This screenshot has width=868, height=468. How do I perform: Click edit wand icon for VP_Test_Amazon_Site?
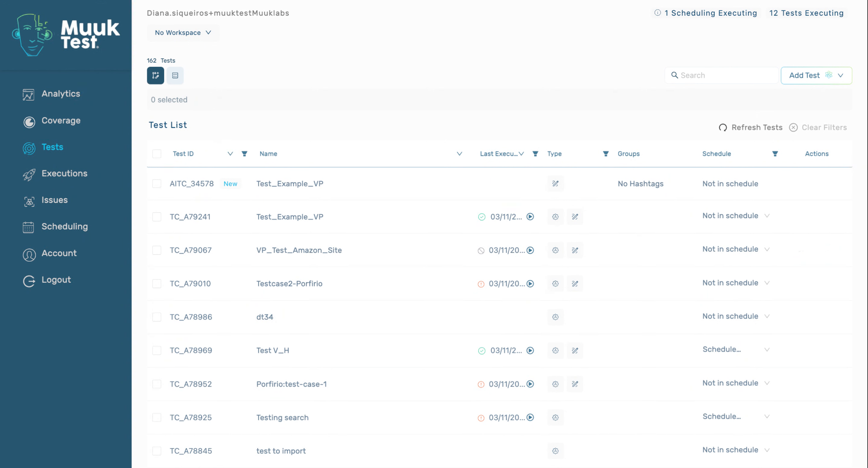(x=575, y=250)
